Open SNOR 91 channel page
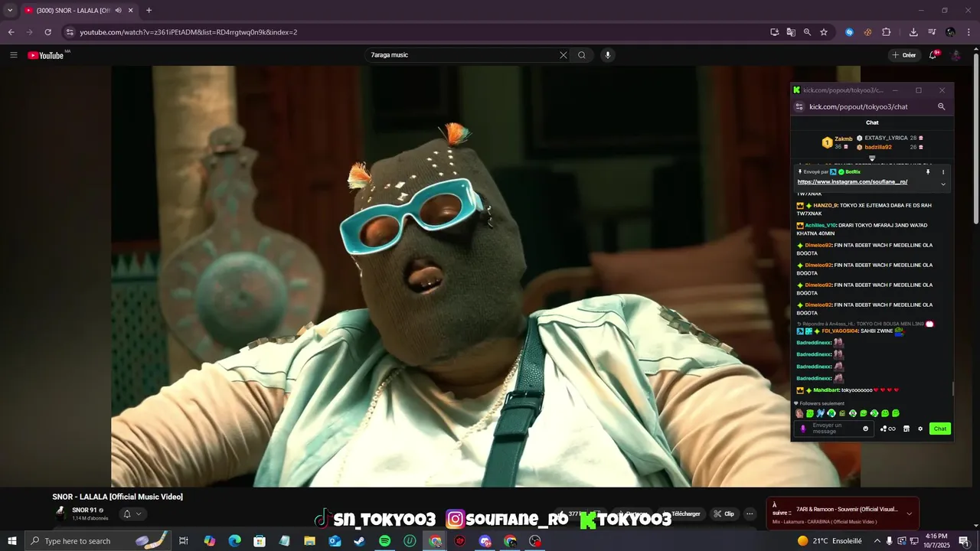 pos(84,510)
